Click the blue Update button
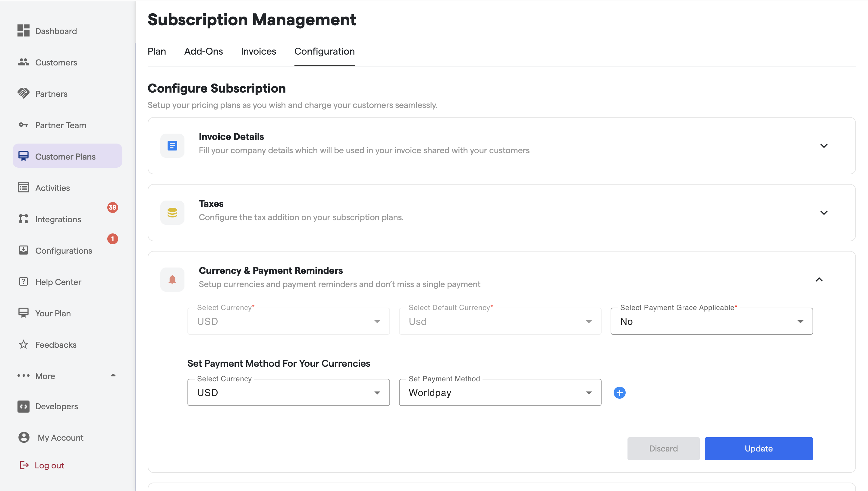The image size is (868, 491). [758, 448]
